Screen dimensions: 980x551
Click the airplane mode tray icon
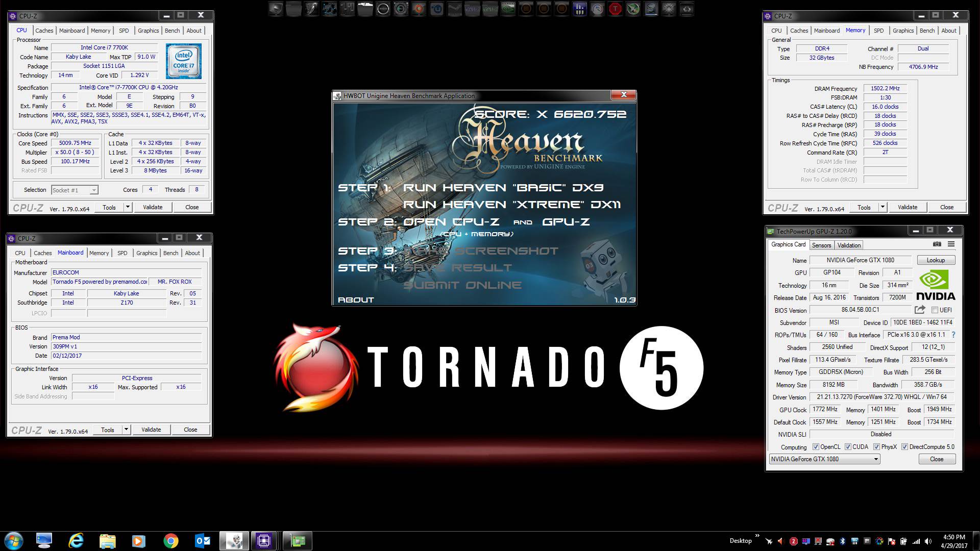click(769, 541)
